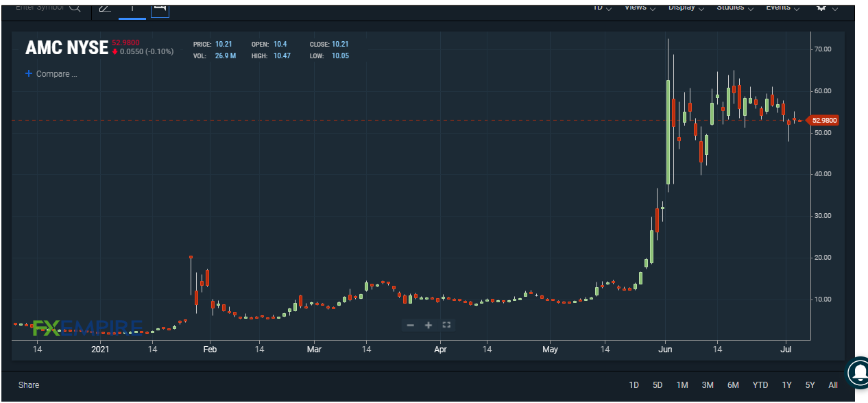
Task: Zoom out the chart with minus icon
Action: 410,325
